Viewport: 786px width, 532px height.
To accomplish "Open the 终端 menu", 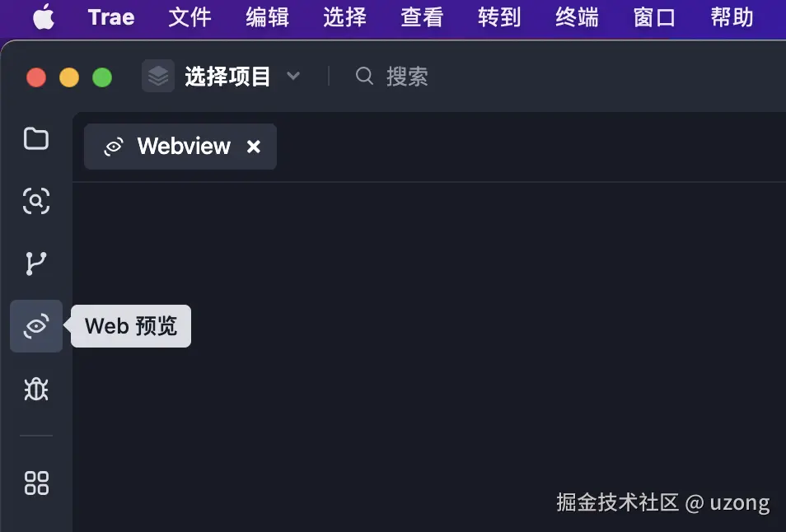I will pos(577,17).
